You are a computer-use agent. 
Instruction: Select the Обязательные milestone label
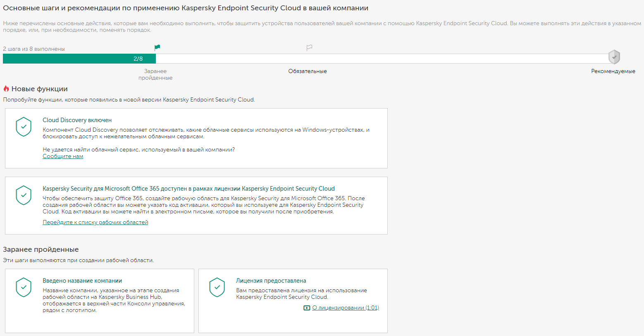click(x=308, y=71)
